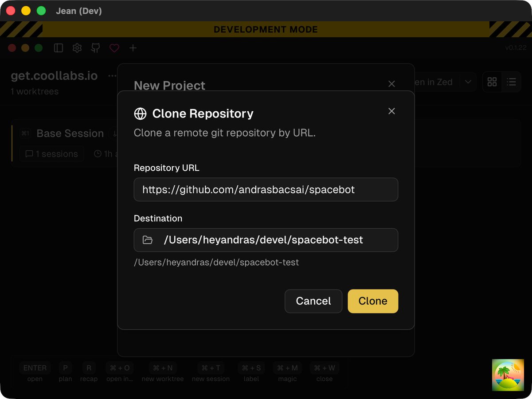This screenshot has width=532, height=399.
Task: Close the Clone Repository dialog with X
Action: click(391, 111)
